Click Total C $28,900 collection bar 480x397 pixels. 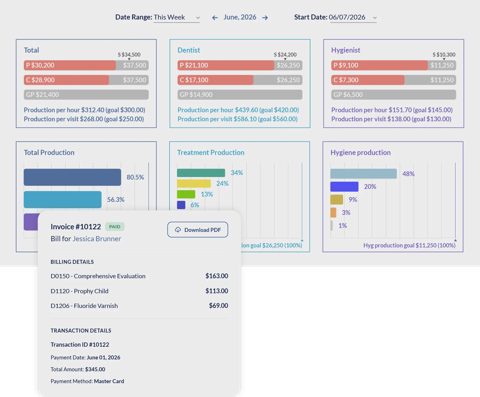click(x=86, y=80)
